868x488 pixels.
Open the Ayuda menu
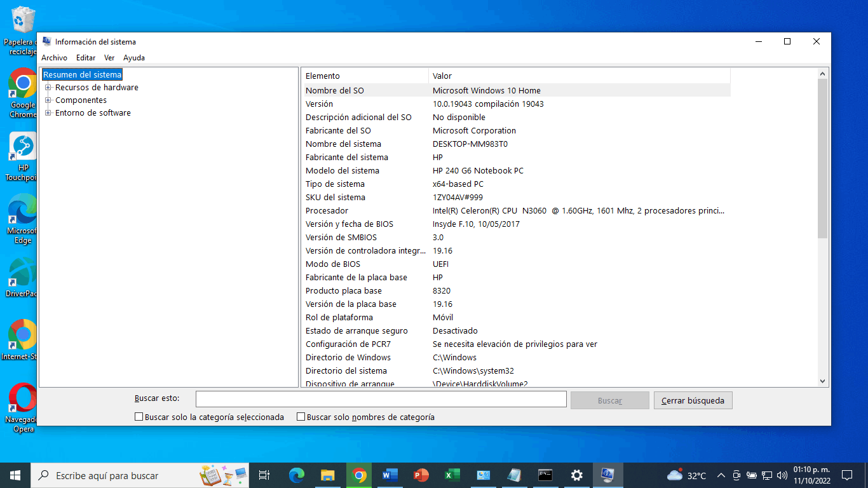[x=134, y=58]
